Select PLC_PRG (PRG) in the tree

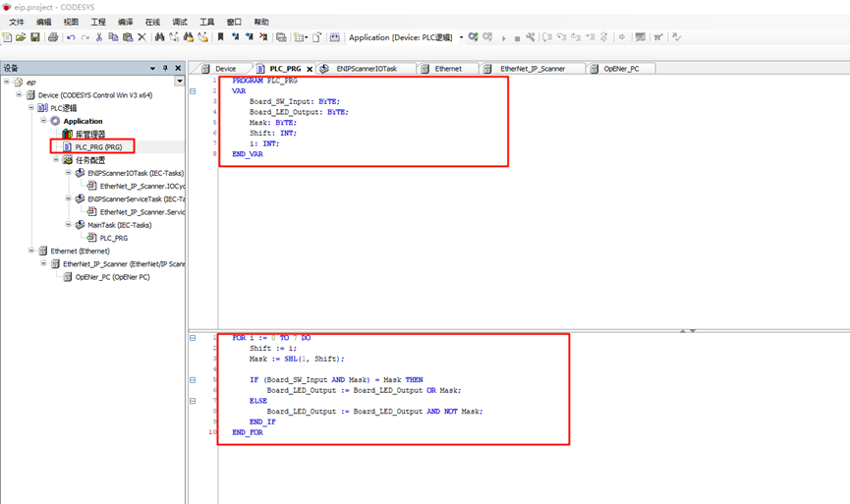pyautogui.click(x=98, y=146)
